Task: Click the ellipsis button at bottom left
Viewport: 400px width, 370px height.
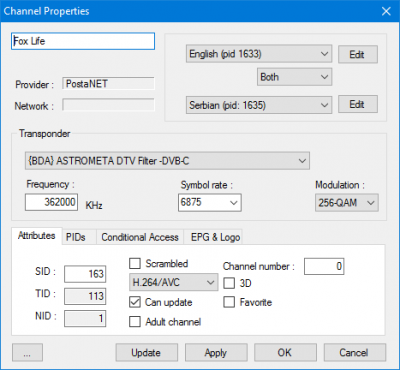Action: pos(27,353)
